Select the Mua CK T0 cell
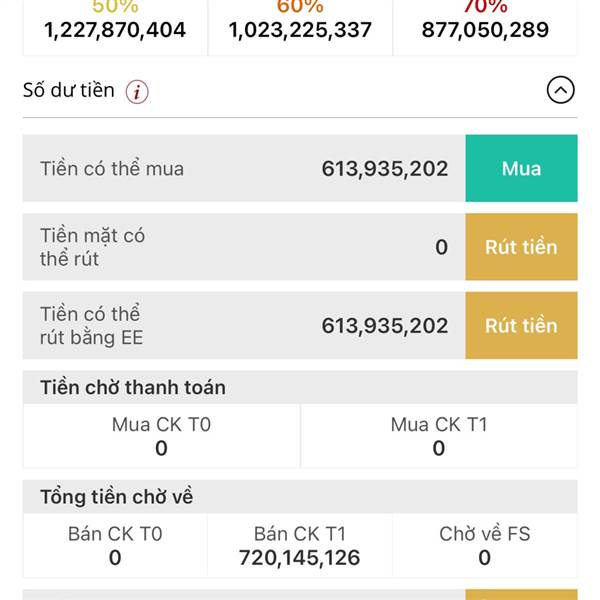The width and height of the screenshot is (600, 600). coord(161,436)
